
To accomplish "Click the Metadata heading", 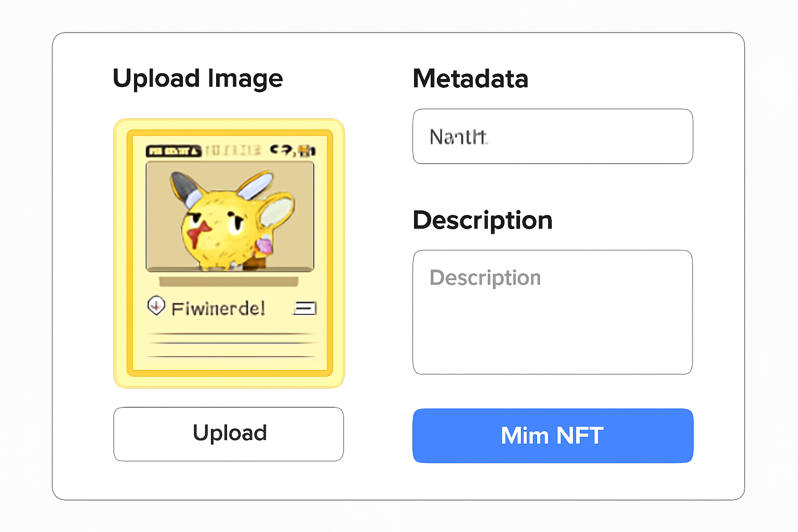I will point(470,79).
